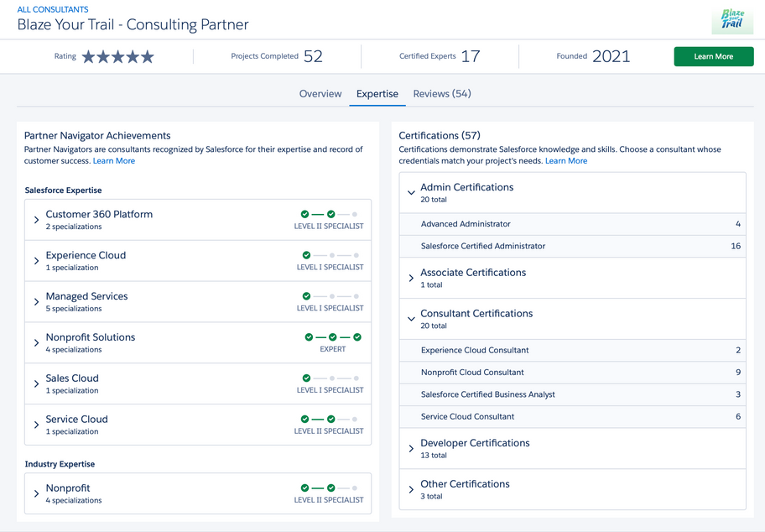
Task: Click the Blaze Your Trail logo
Action: coord(732,21)
